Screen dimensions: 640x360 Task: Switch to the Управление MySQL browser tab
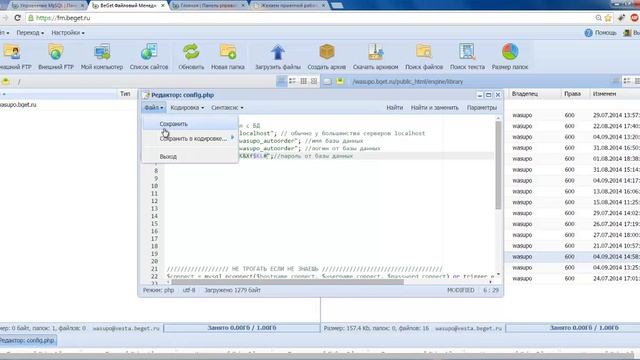[46, 6]
